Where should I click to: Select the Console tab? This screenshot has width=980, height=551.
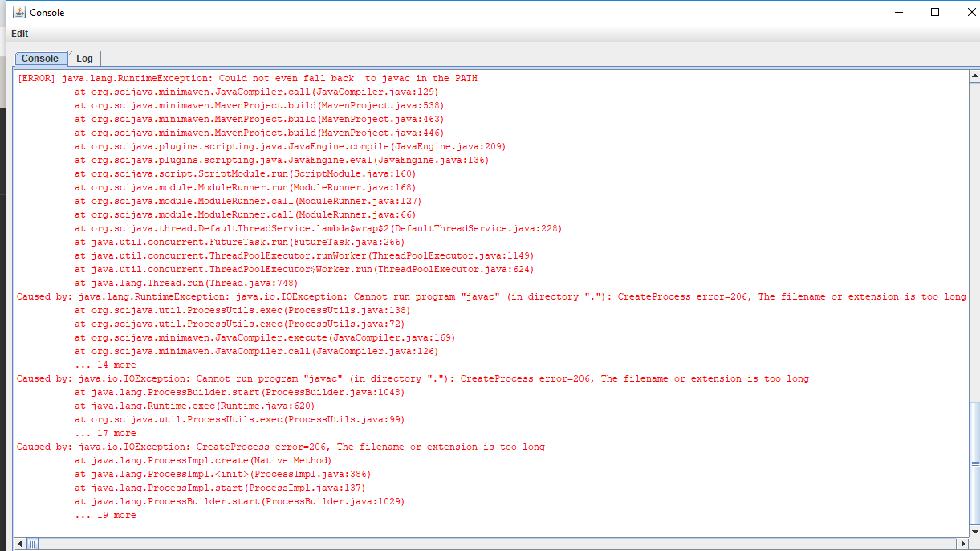click(x=40, y=58)
